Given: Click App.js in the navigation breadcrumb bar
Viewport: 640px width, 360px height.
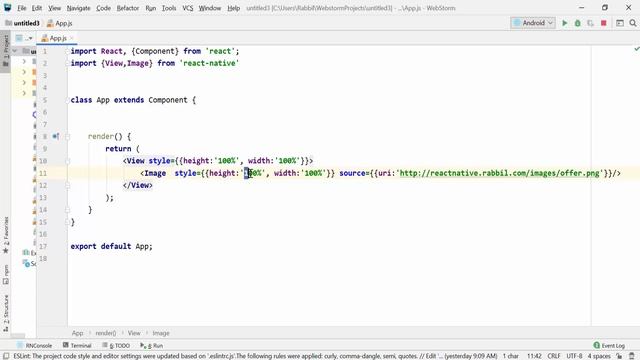Looking at the screenshot, I should [x=60, y=23].
